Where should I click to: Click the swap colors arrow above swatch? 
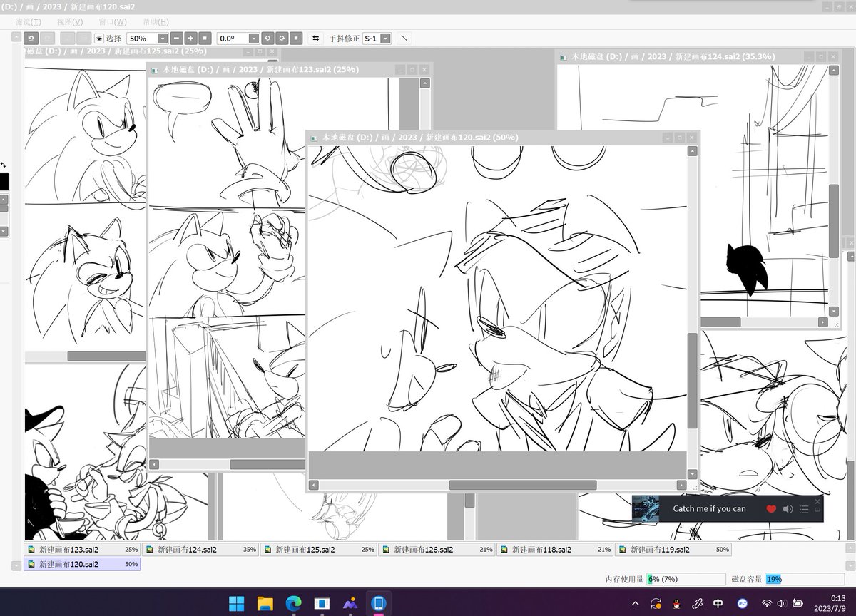click(x=4, y=165)
